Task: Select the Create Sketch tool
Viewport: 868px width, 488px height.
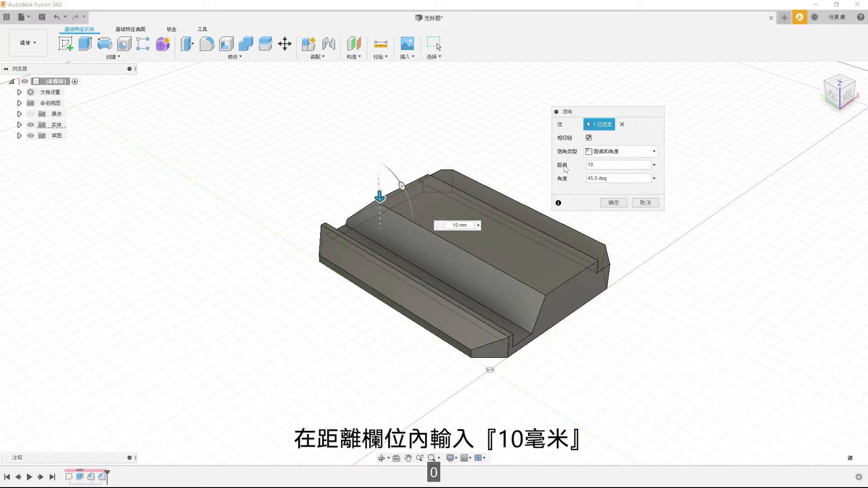Action: (x=66, y=44)
